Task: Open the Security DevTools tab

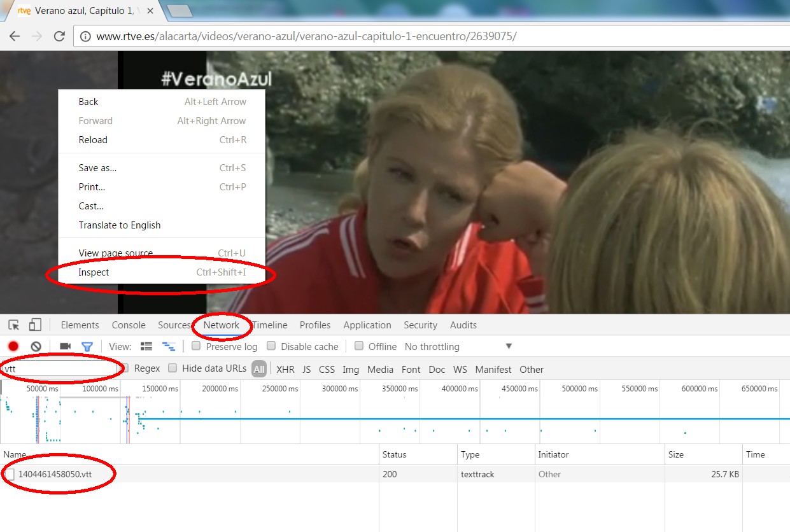Action: pos(420,325)
